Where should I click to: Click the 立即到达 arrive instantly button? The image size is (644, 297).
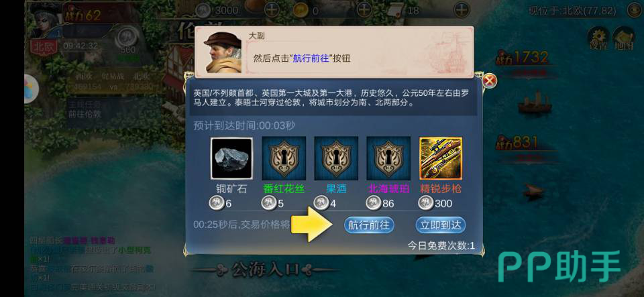tap(440, 225)
